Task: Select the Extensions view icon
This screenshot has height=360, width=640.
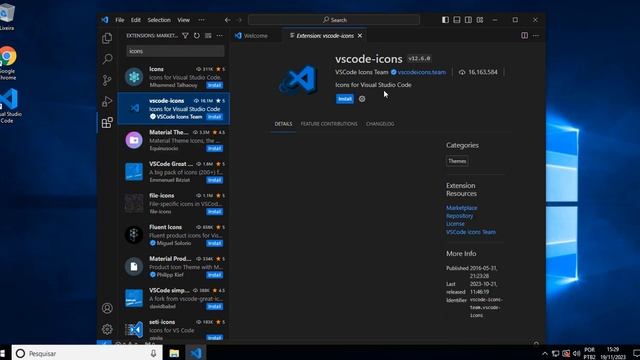Action: pyautogui.click(x=107, y=122)
